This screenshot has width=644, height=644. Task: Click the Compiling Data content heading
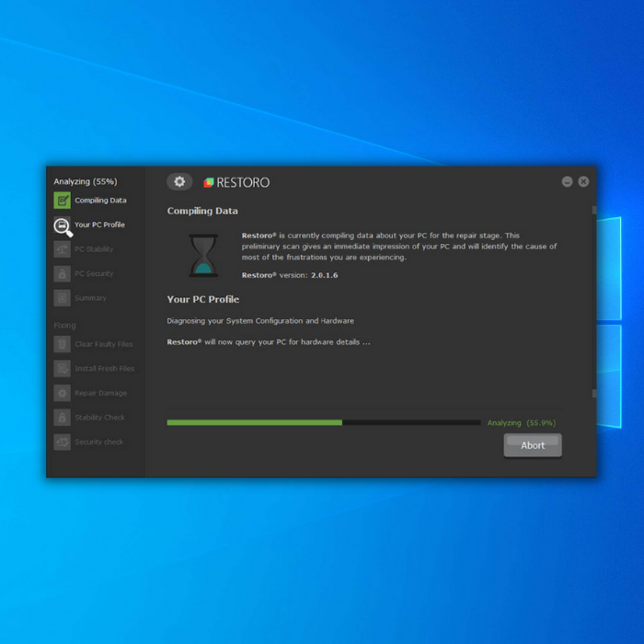coord(202,211)
